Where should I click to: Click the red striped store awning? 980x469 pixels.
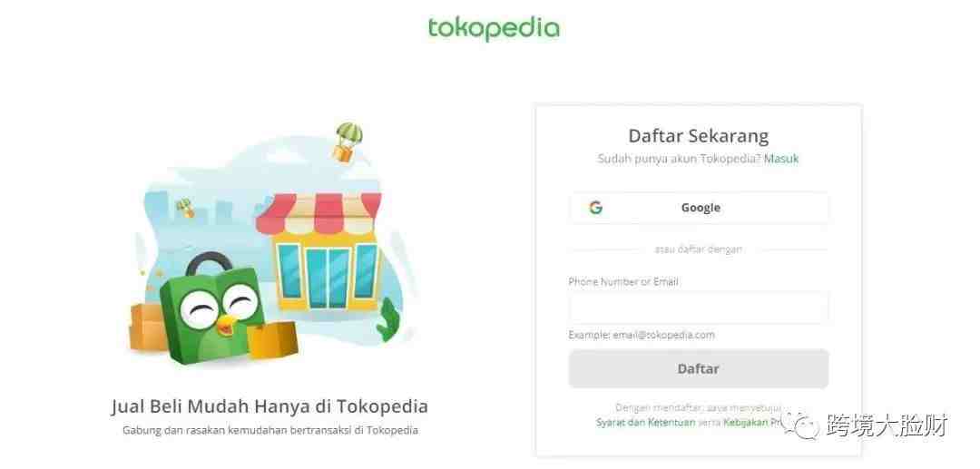coord(318,212)
